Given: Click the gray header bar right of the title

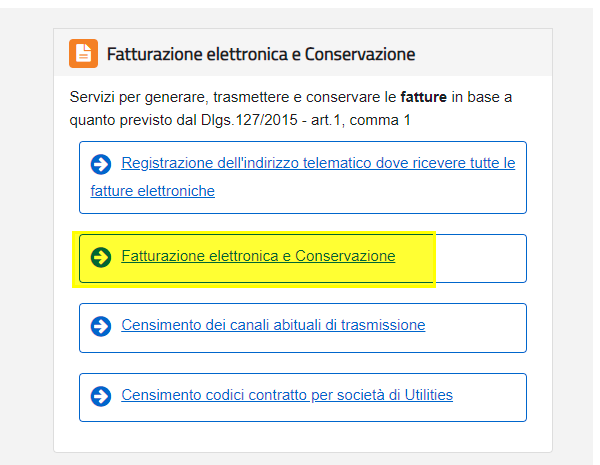Looking at the screenshot, I should pyautogui.click(x=482, y=53).
